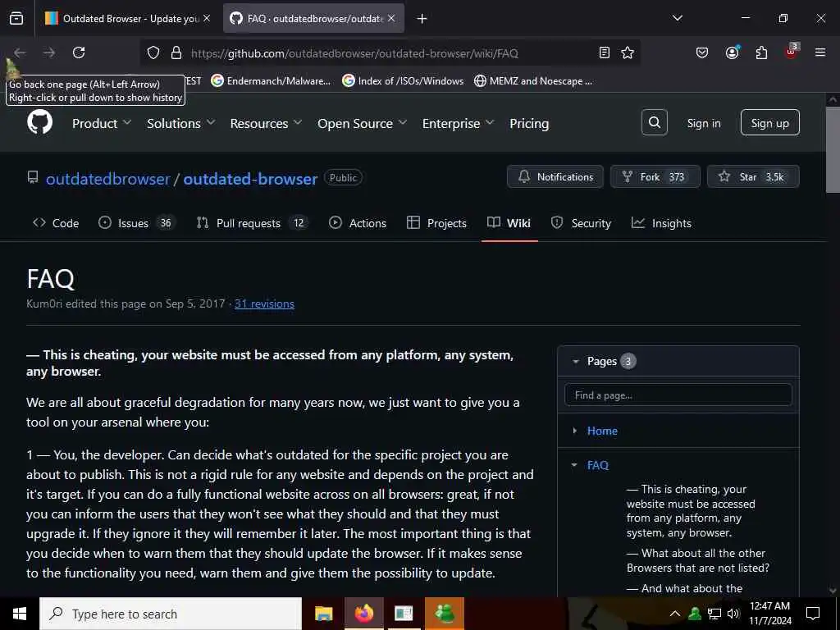The image size is (840, 630).
Task: Open new tab with plus button
Action: (x=422, y=19)
